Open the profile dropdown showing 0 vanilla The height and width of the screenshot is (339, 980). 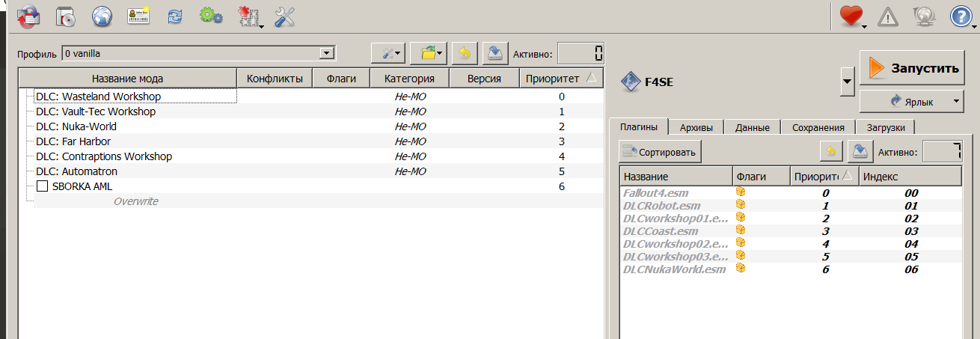pos(325,54)
